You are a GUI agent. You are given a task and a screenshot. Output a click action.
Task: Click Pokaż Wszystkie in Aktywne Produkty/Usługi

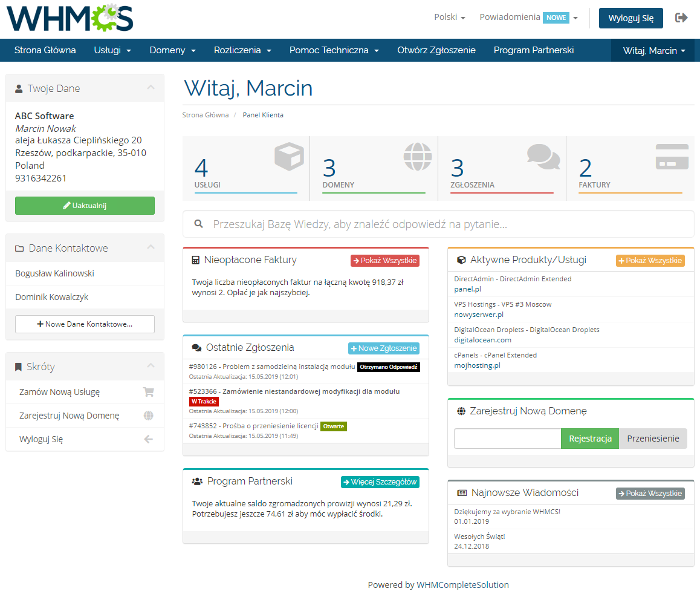coord(650,260)
